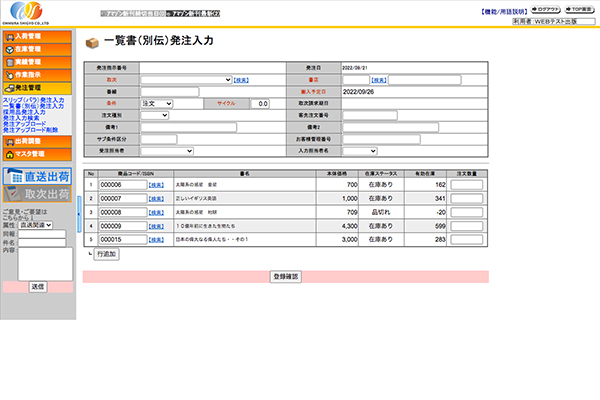Focus the 同報 field in feedback form

pos(42,234)
